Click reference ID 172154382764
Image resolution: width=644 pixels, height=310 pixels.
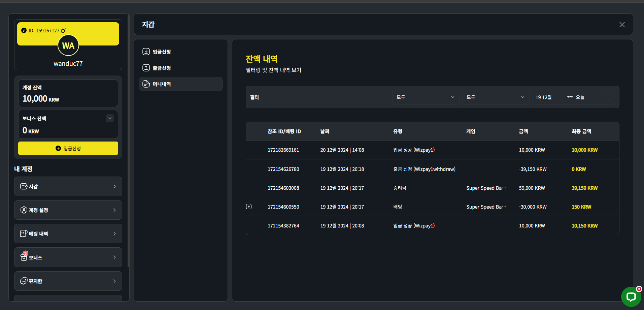[283, 226]
